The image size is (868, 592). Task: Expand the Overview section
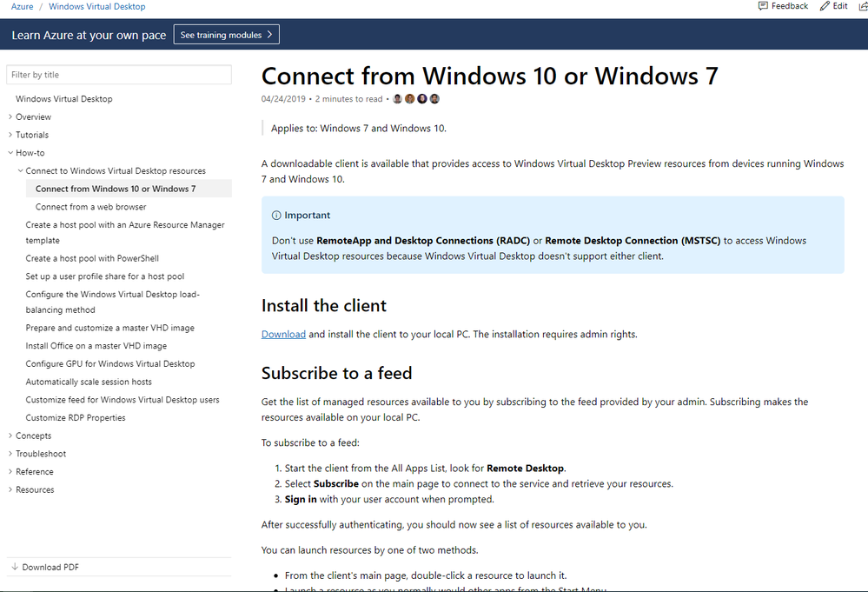pyautogui.click(x=10, y=116)
